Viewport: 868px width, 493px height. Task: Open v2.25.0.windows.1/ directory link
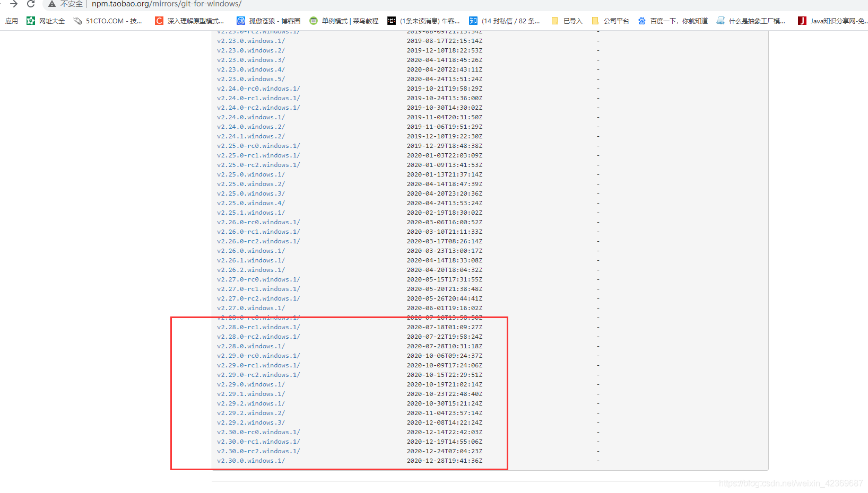[x=251, y=174]
